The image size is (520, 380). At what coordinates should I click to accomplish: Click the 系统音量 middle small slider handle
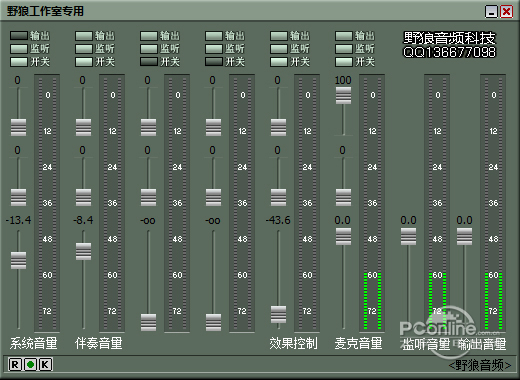pos(18,198)
